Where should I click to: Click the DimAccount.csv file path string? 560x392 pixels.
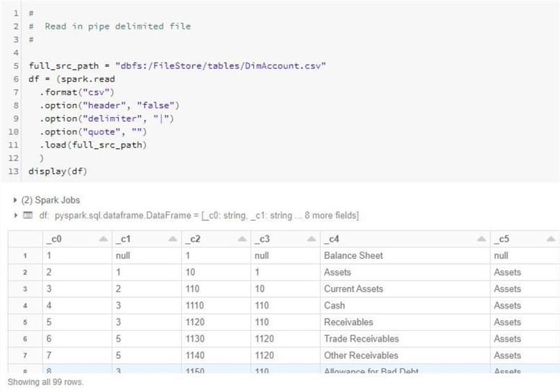[220, 65]
